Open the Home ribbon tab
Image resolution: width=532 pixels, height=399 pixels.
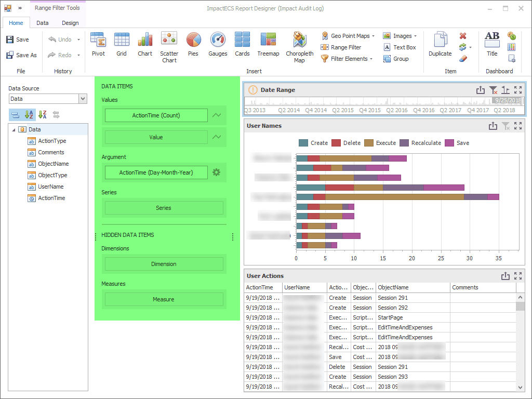tap(16, 23)
